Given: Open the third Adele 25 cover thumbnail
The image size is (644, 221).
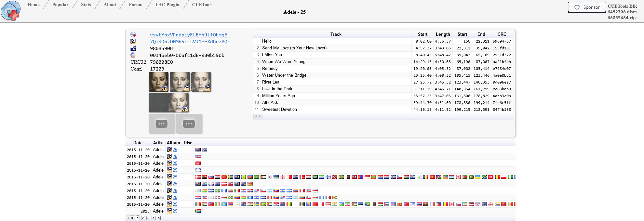Looking at the screenshot, I should 201,82.
